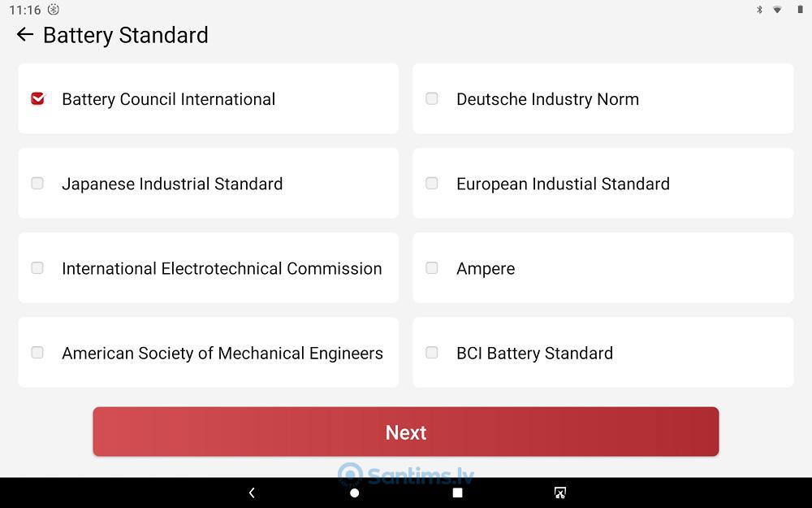
Task: Tap the Bluetooth status icon
Action: click(760, 9)
